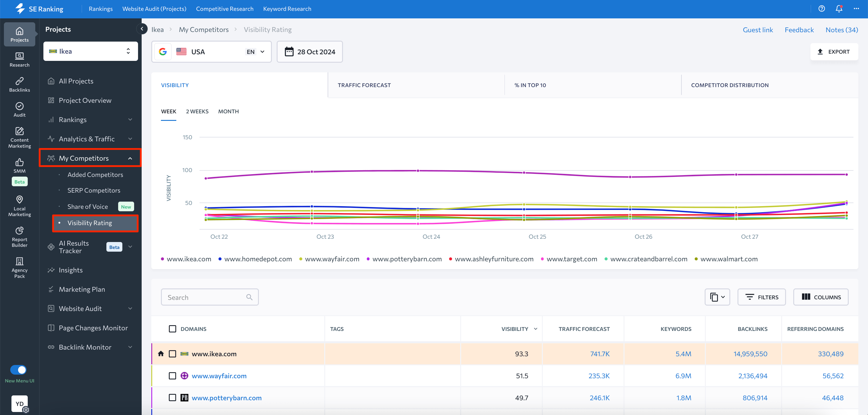
Task: Click the SE Ranking logo
Action: tap(39, 9)
